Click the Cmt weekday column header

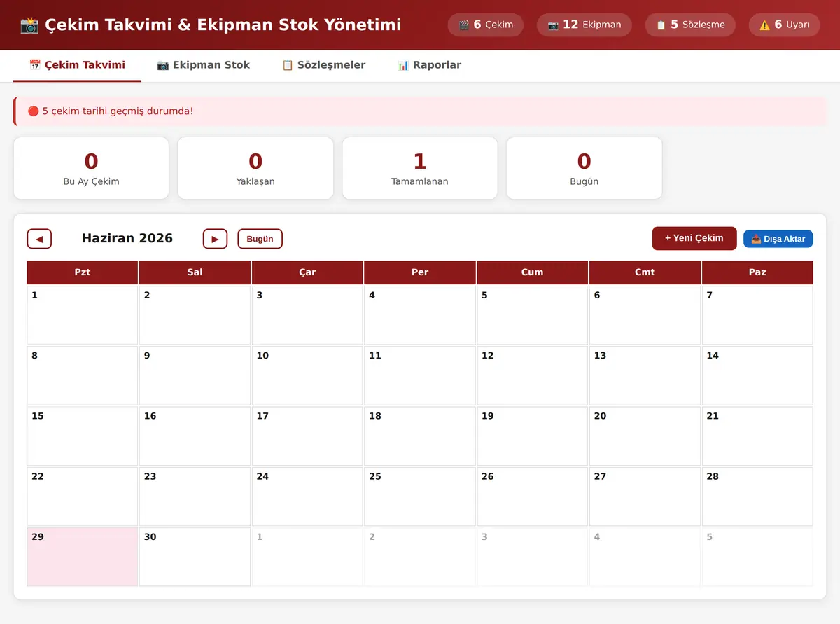coord(645,272)
